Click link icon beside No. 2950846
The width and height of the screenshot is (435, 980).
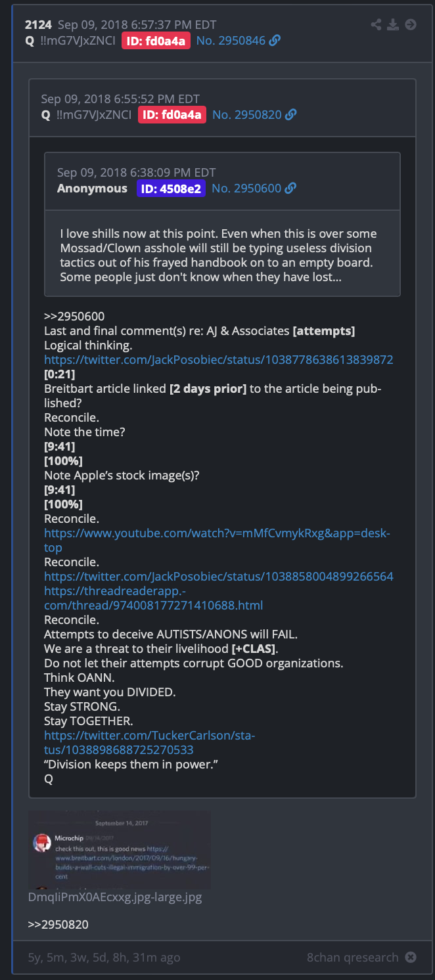[275, 41]
